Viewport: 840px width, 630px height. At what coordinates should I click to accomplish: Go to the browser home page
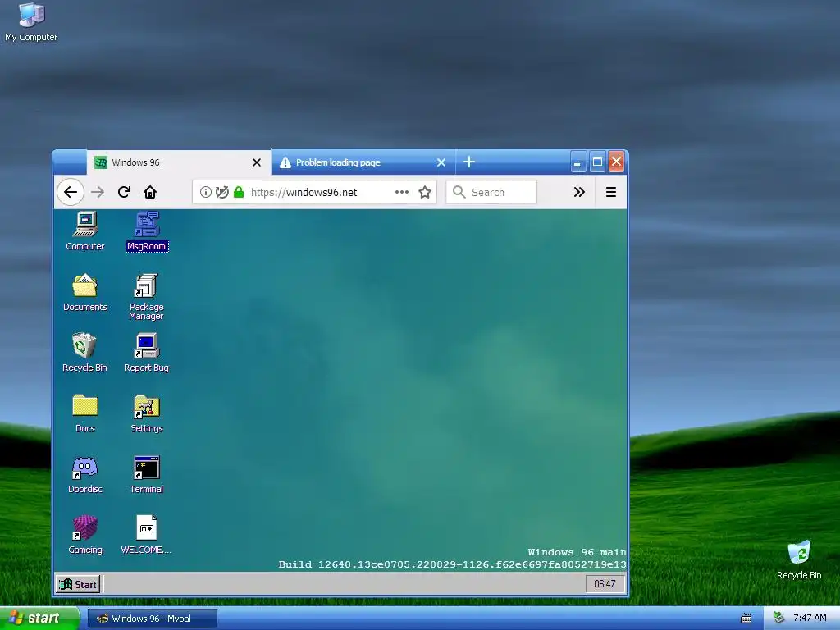pyautogui.click(x=150, y=192)
